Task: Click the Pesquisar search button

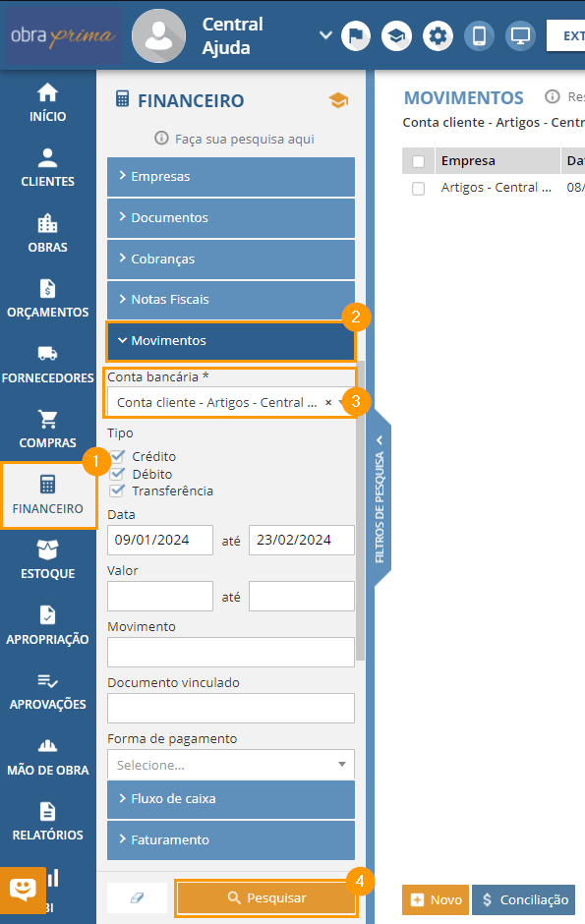Action: (266, 898)
